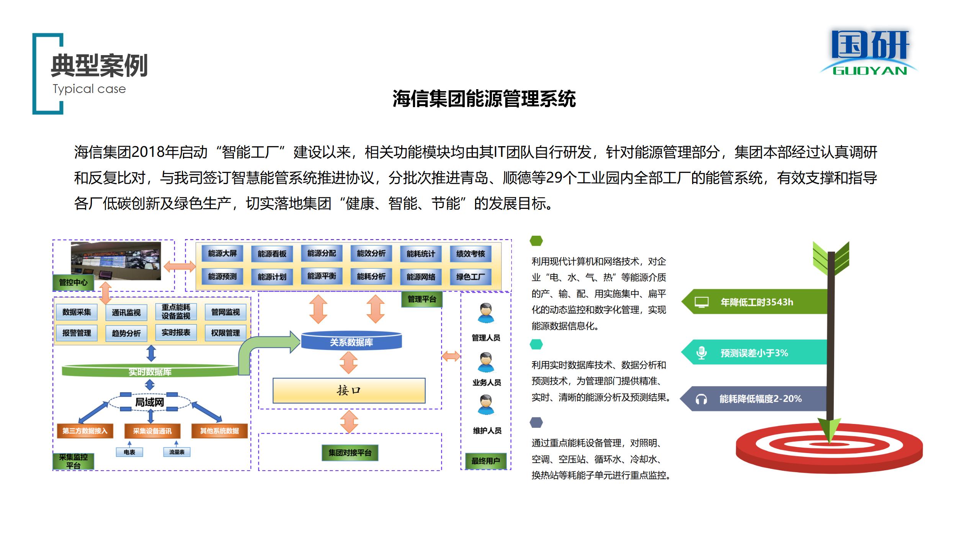980x551 pixels.
Task: Click the 能耗降低幅度2-20% gray banner
Action: (x=754, y=399)
